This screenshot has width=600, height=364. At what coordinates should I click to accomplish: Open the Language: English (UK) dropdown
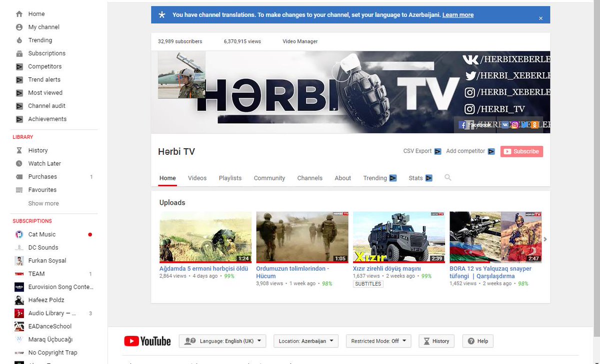[222, 341]
